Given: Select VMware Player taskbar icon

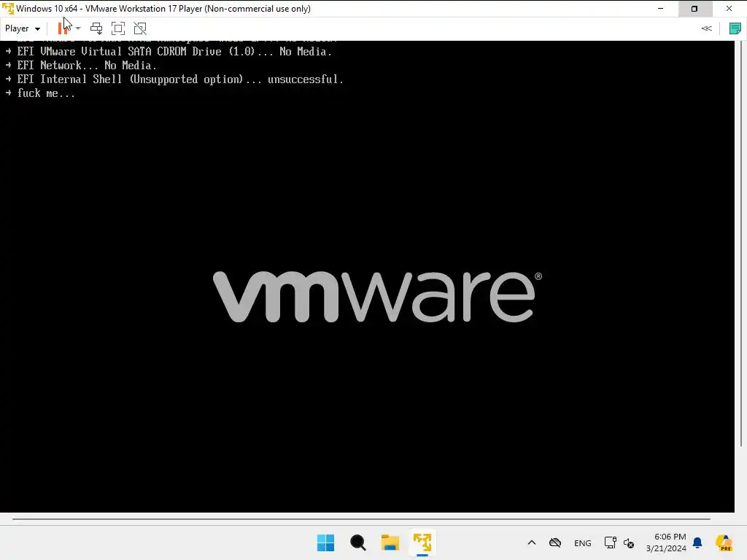Looking at the screenshot, I should pos(422,542).
